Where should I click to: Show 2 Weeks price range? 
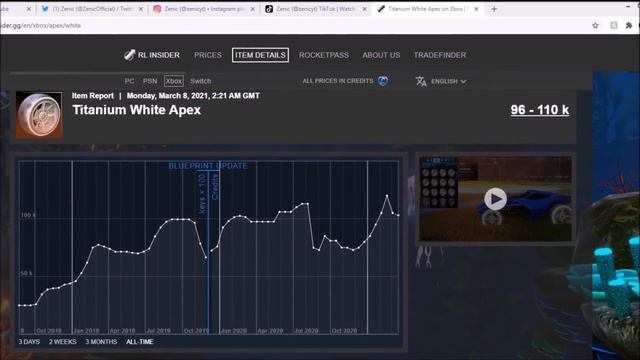point(62,342)
